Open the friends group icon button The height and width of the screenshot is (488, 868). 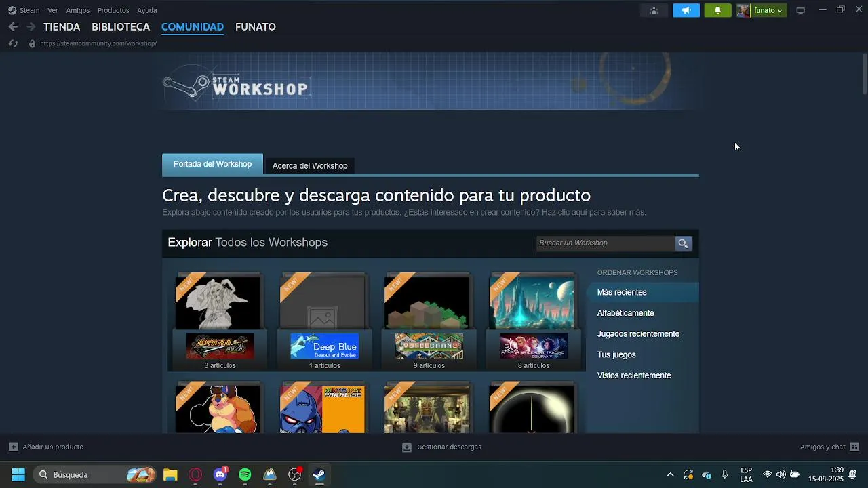coord(654,10)
